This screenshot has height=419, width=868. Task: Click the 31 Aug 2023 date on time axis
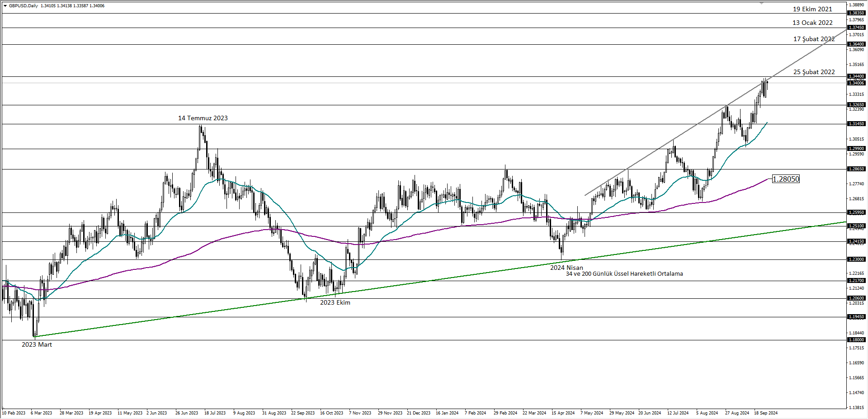[274, 413]
